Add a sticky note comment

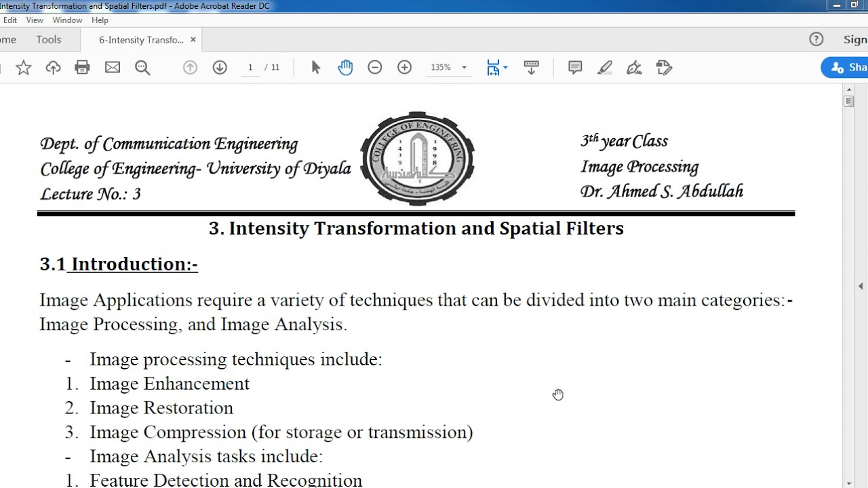click(x=575, y=68)
